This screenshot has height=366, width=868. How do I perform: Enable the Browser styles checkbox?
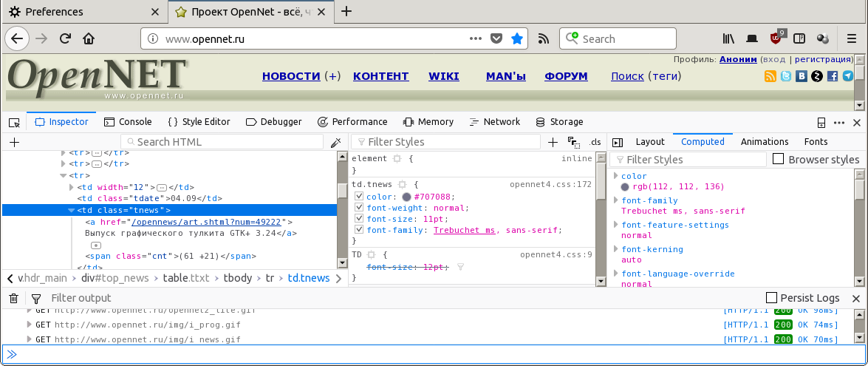tap(779, 159)
